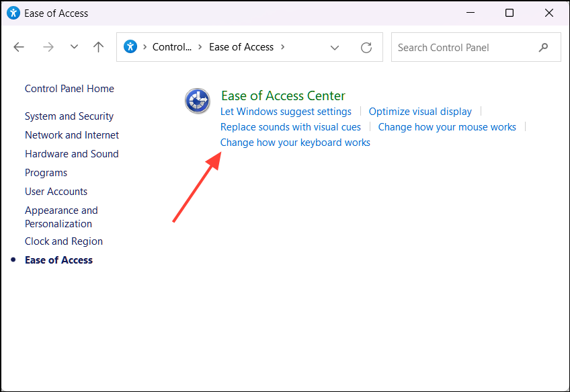570x392 pixels.
Task: Go to Control Panel Home
Action: (69, 88)
